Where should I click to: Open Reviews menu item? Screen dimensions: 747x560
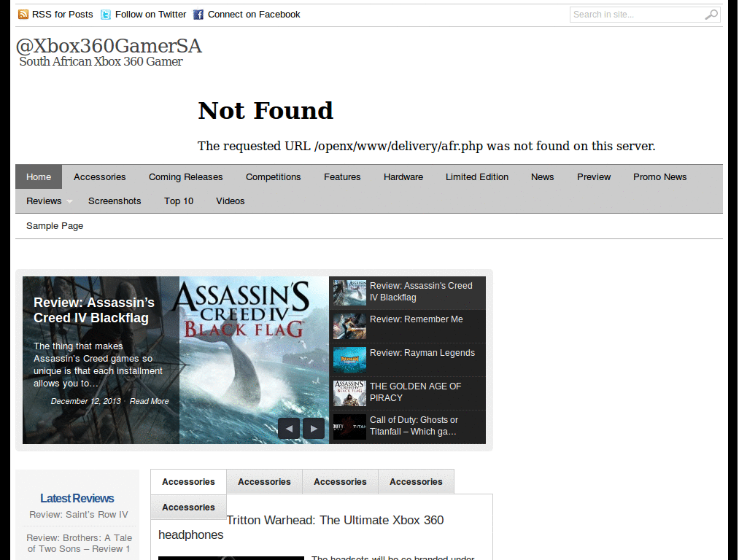(x=44, y=201)
